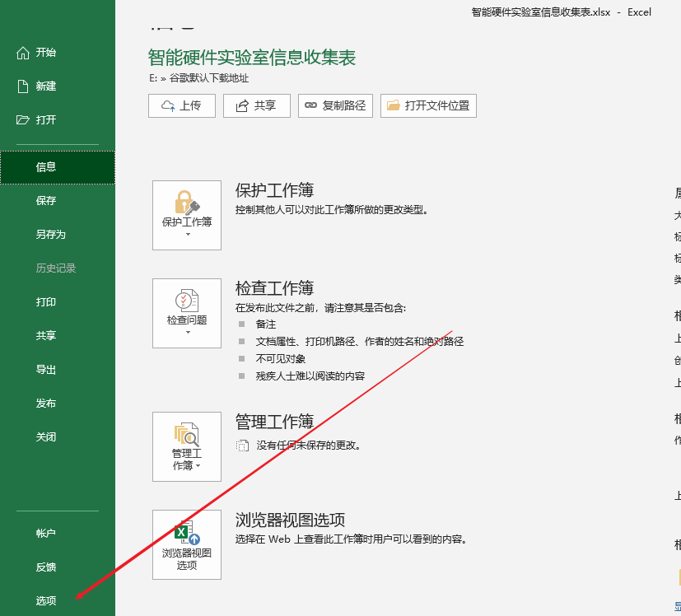Click the 保护工作簿 section heading

(x=274, y=190)
